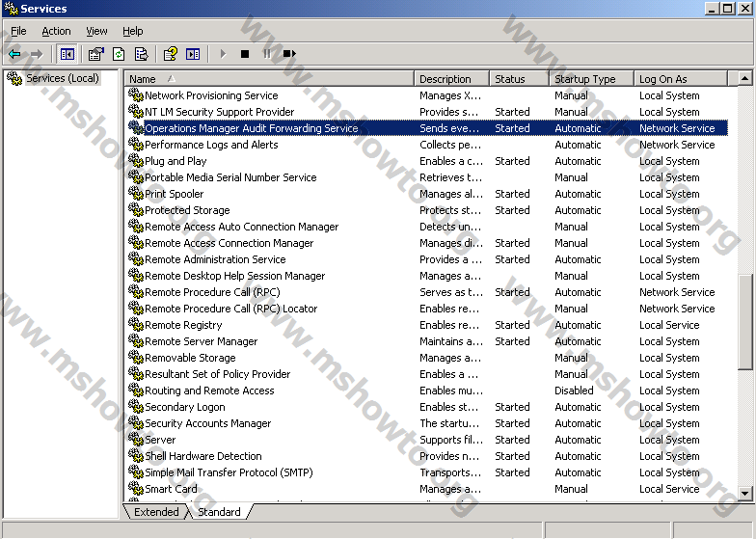Click gear icon for Network Provisioning Service
This screenshot has width=756, height=539.
click(136, 94)
